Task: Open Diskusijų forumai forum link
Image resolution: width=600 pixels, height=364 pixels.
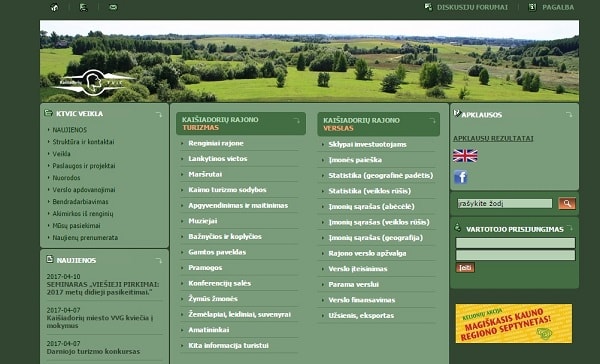Action: coord(472,7)
